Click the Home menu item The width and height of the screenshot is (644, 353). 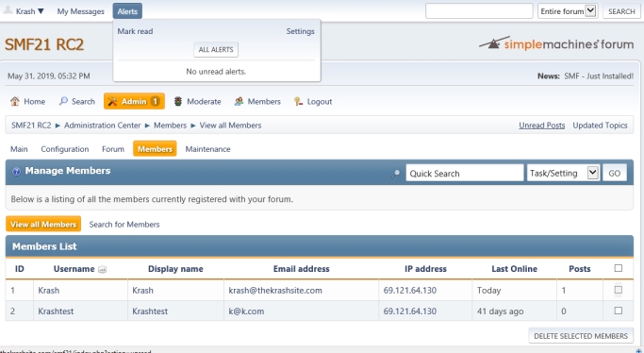[x=27, y=101]
